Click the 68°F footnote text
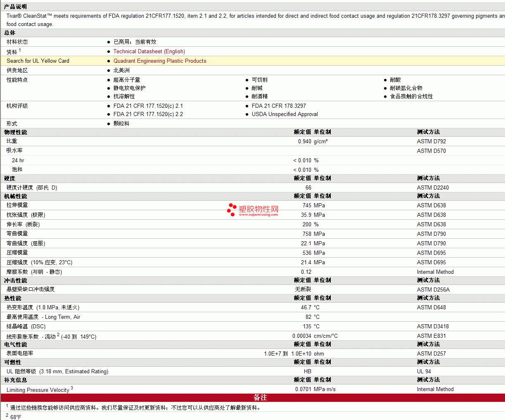 pos(16,417)
